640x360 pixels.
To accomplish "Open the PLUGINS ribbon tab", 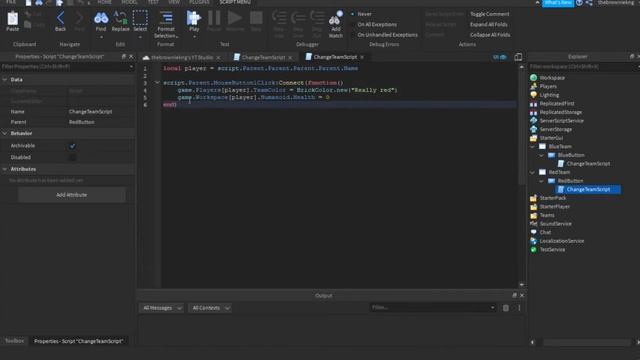I will coord(199,2).
